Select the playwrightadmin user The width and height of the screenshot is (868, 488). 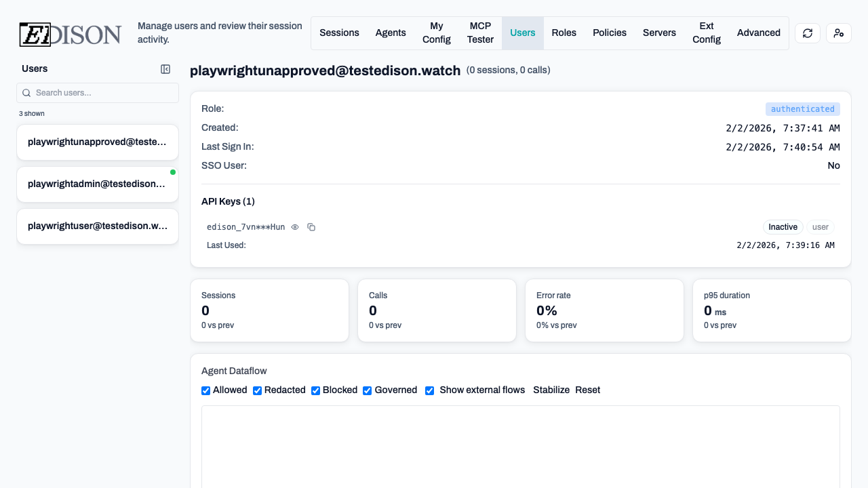click(98, 184)
